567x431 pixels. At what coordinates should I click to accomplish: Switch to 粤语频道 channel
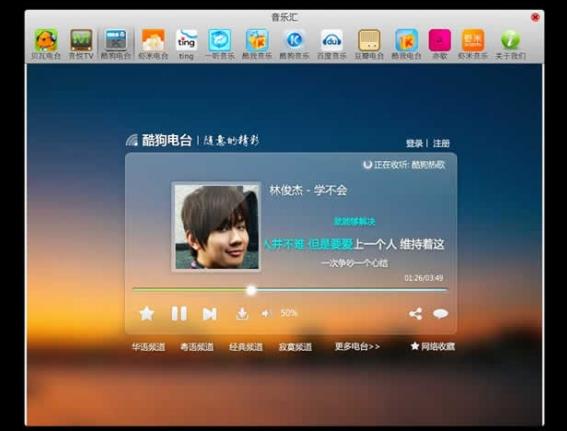[x=197, y=347]
